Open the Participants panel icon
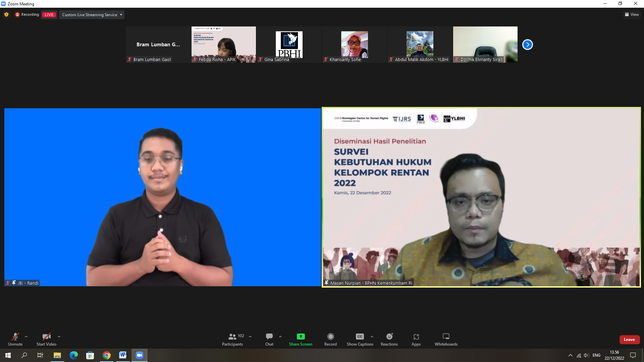Image resolution: width=644 pixels, height=362 pixels. [232, 337]
